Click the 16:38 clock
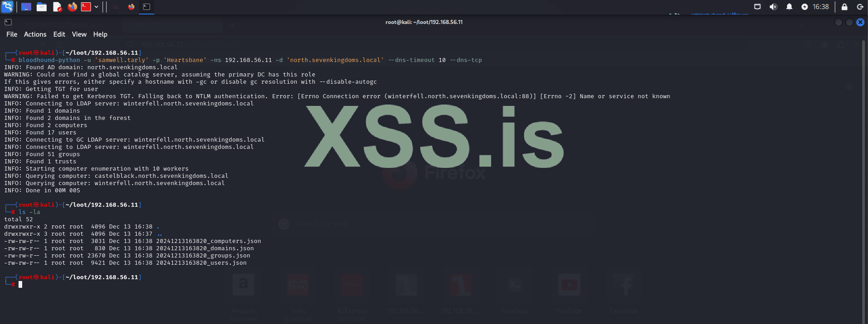 pyautogui.click(x=820, y=7)
